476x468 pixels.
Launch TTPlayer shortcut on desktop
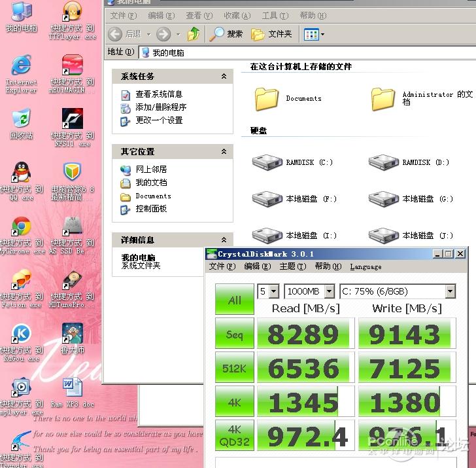click(x=72, y=12)
